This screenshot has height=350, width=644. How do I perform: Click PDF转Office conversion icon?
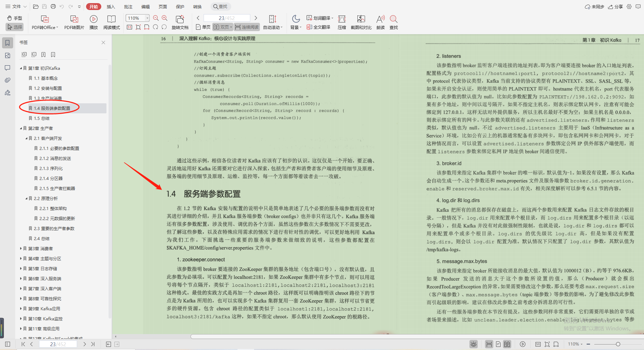(45, 22)
